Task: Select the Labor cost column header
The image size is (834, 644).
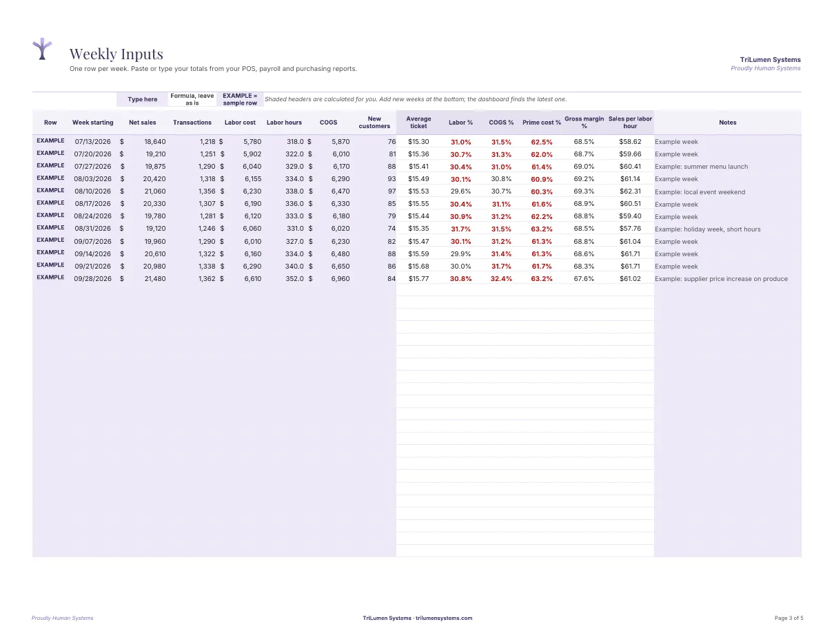Action: pos(240,123)
